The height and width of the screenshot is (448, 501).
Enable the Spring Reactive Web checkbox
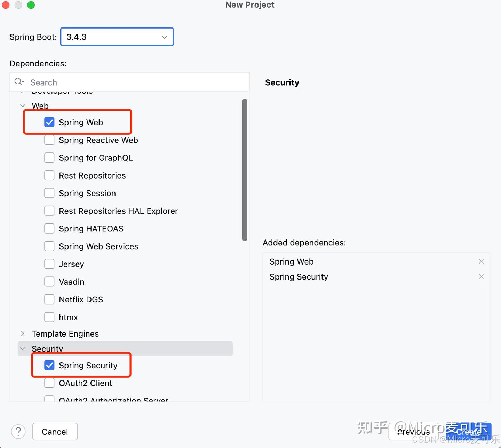[x=49, y=140]
